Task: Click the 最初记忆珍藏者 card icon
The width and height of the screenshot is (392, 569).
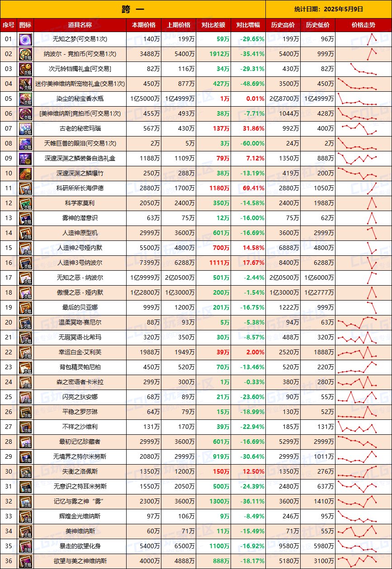Action: point(25,442)
